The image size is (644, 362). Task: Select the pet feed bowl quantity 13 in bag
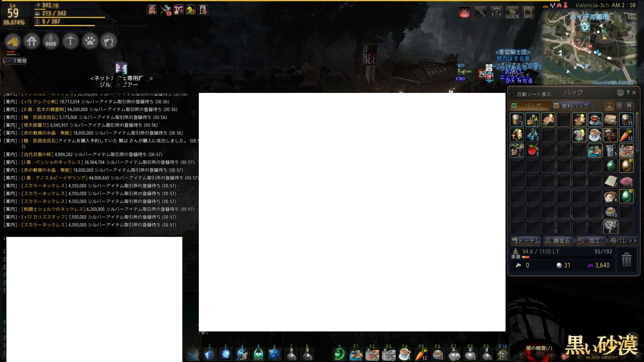611,211
